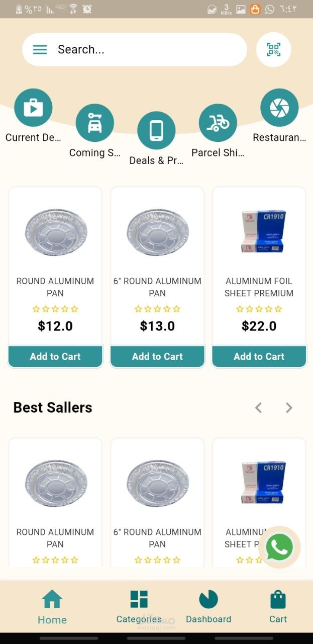
Task: Tap the Restaurants shutter icon
Action: 279,108
